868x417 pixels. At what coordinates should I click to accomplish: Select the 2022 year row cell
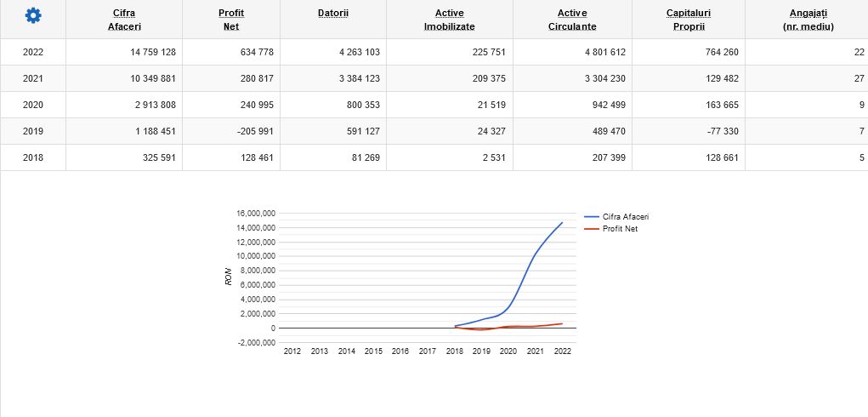pos(33,52)
